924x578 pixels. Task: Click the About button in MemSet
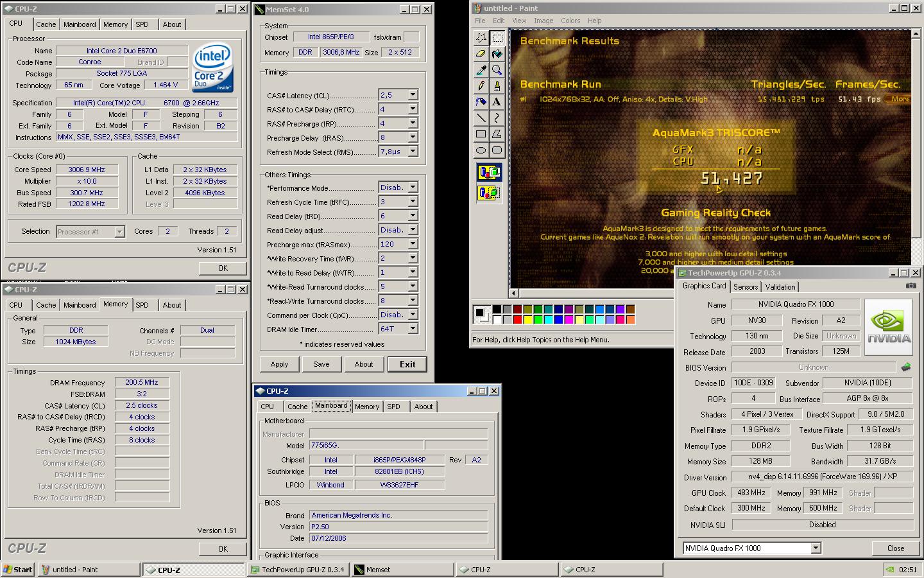click(x=364, y=364)
